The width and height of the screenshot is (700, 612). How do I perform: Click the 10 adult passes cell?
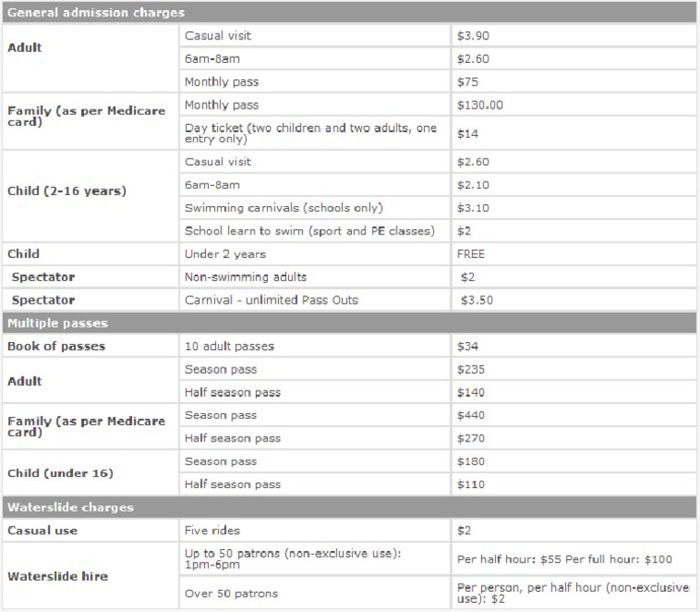click(x=229, y=347)
